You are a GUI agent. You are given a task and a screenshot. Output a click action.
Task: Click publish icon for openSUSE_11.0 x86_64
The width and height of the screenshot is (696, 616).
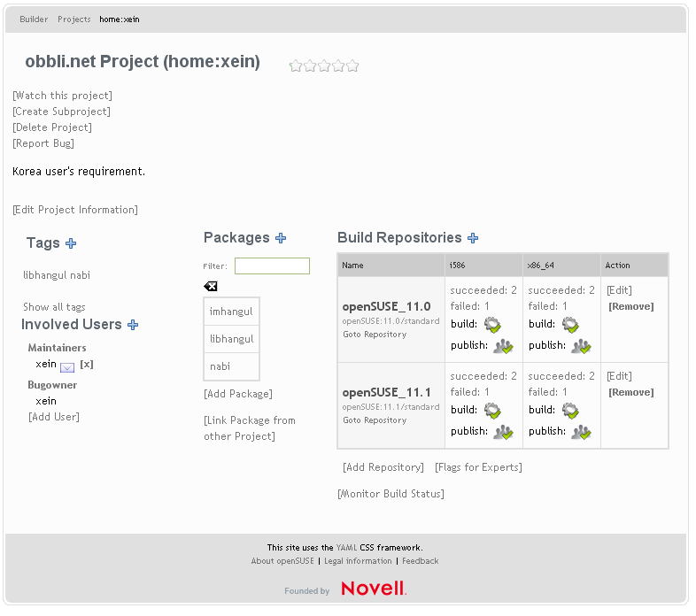(581, 346)
